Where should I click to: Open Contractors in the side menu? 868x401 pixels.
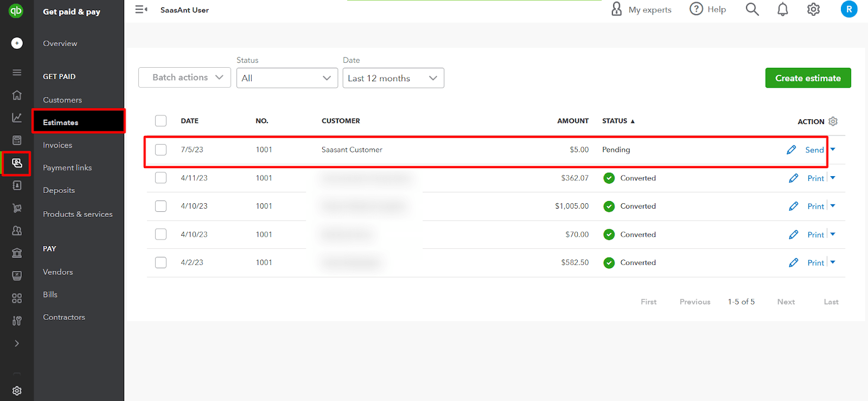[x=64, y=317]
